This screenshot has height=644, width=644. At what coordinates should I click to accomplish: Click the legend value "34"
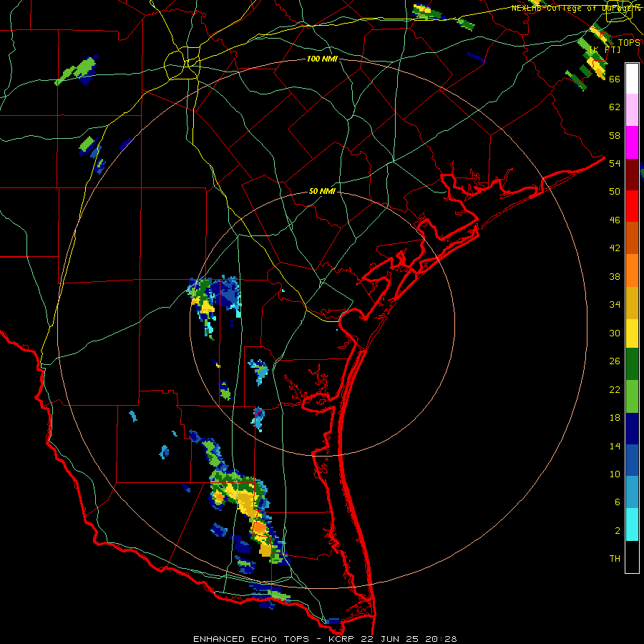coord(615,305)
